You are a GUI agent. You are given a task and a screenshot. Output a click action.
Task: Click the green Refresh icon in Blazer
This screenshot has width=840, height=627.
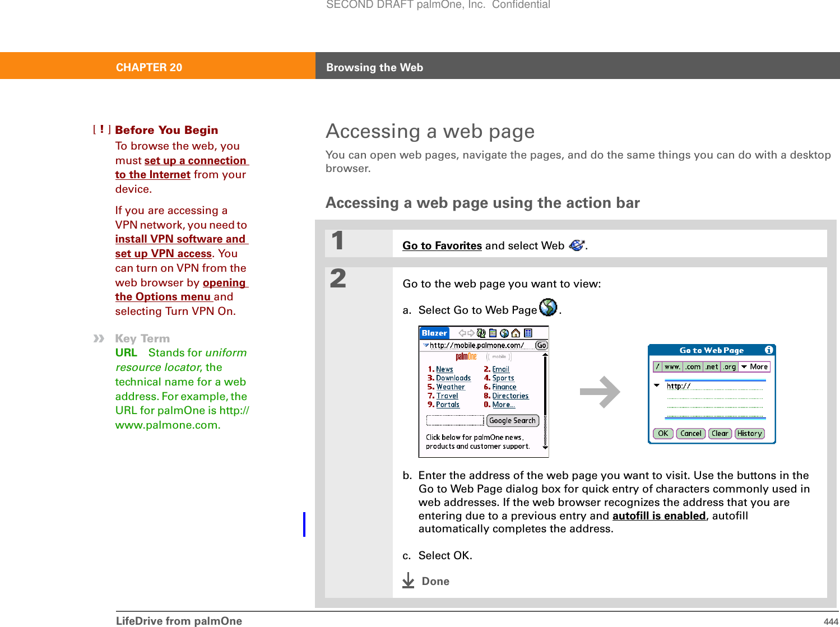(481, 333)
